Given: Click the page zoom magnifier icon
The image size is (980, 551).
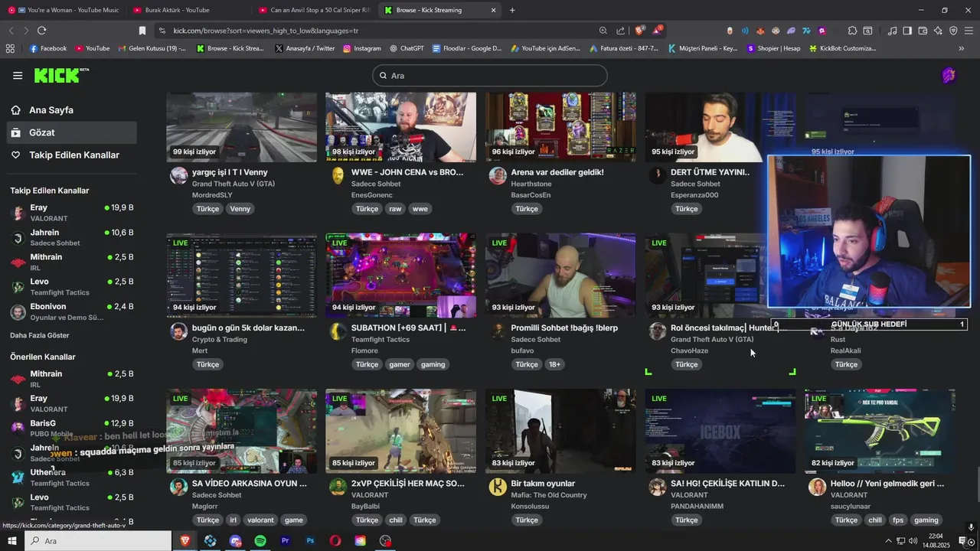Looking at the screenshot, I should pos(603,31).
